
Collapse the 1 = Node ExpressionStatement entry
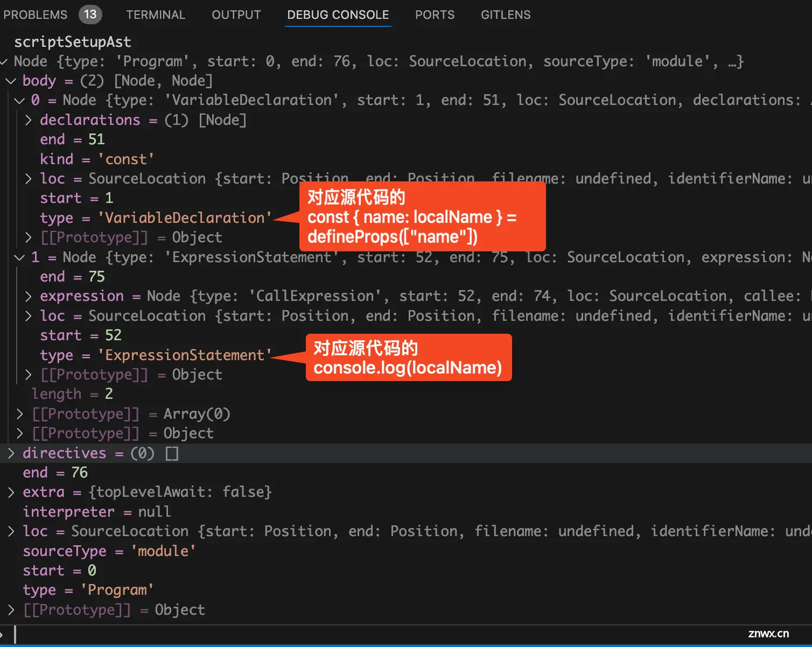click(20, 257)
